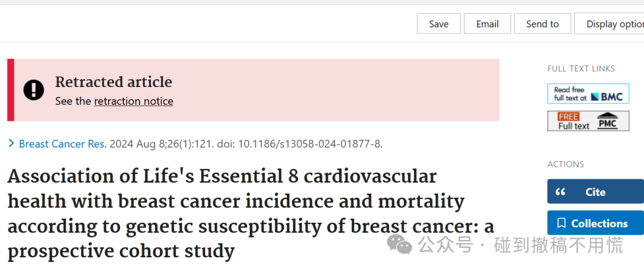This screenshot has height=271, width=644.
Task: Open the Breast Cancer Res. journal menu
Action: tap(63, 144)
